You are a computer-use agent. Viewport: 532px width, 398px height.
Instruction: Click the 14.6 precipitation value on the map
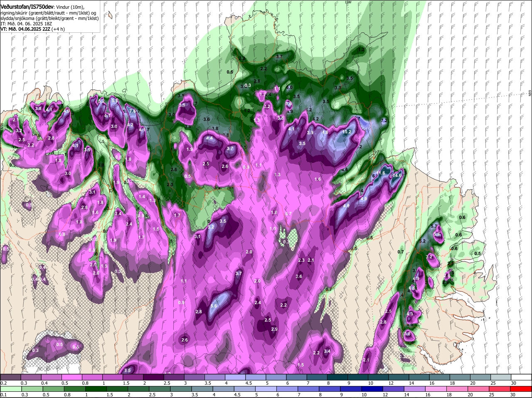(398, 176)
